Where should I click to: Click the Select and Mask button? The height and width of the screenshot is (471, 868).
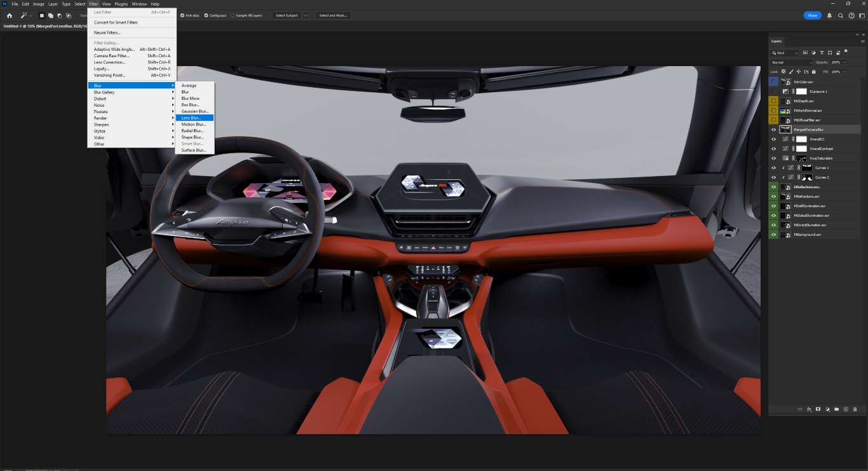coord(333,15)
